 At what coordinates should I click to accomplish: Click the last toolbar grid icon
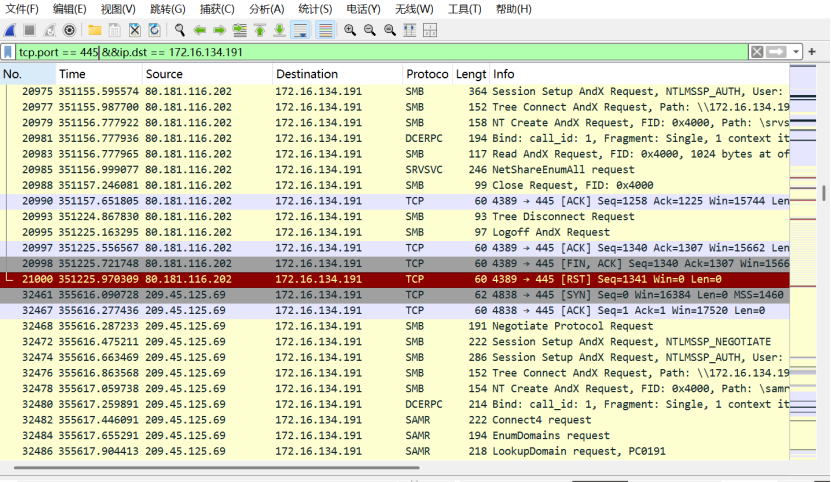coord(430,30)
